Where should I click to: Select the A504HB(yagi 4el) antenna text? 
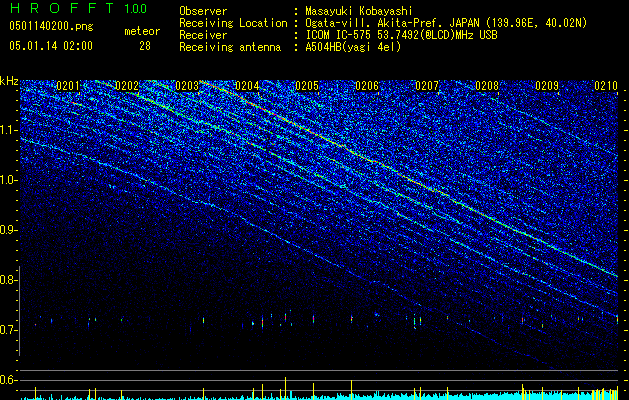pyautogui.click(x=353, y=47)
